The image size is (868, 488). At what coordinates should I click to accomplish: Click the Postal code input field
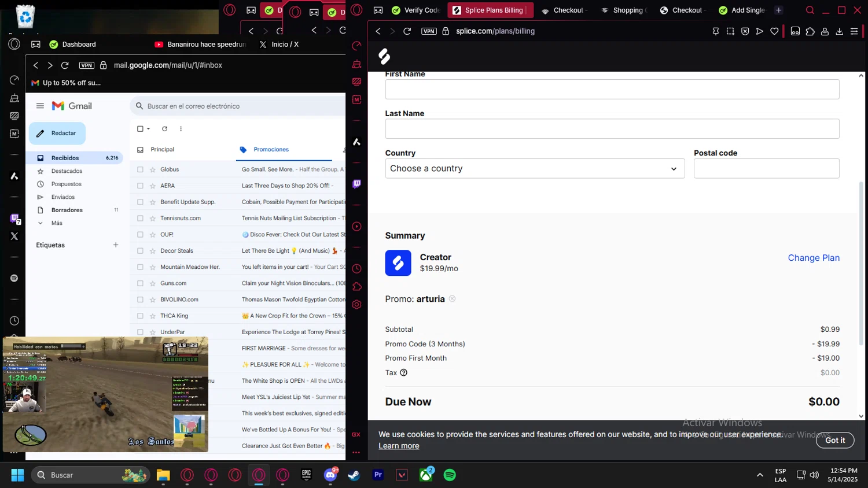pyautogui.click(x=766, y=169)
